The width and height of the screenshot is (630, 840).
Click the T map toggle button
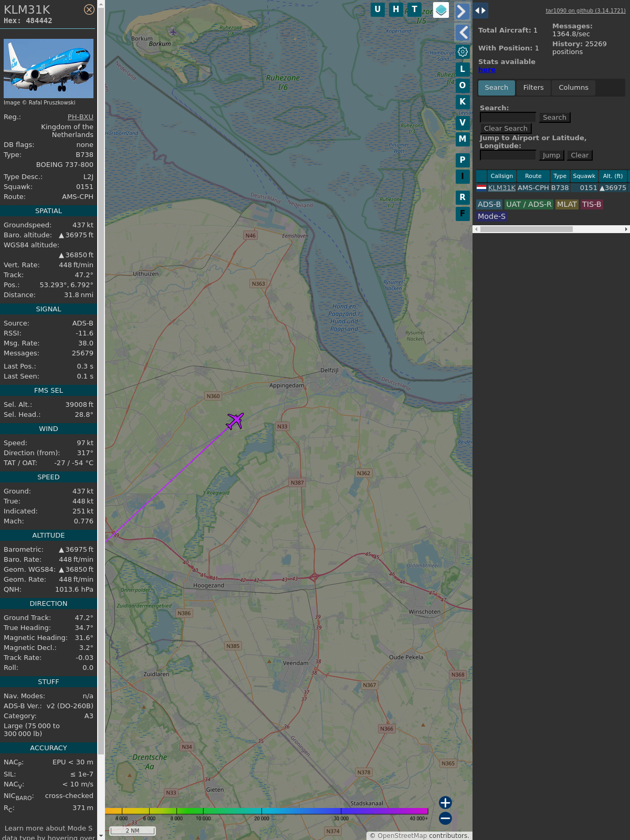(415, 9)
